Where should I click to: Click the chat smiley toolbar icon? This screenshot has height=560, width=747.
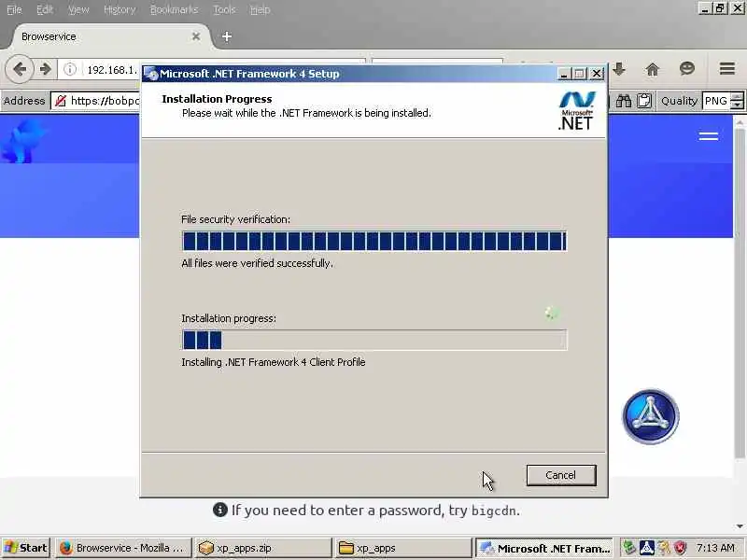point(687,69)
